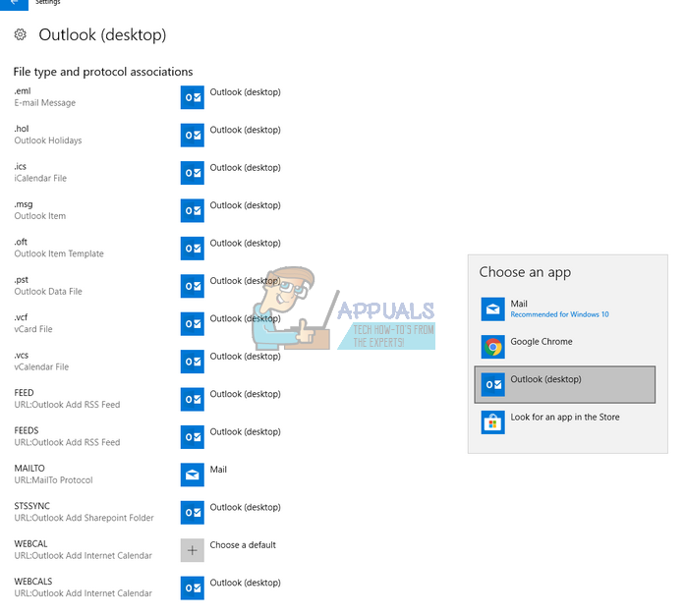
Task: Click the WEBCALS protocol name
Action: (x=33, y=582)
